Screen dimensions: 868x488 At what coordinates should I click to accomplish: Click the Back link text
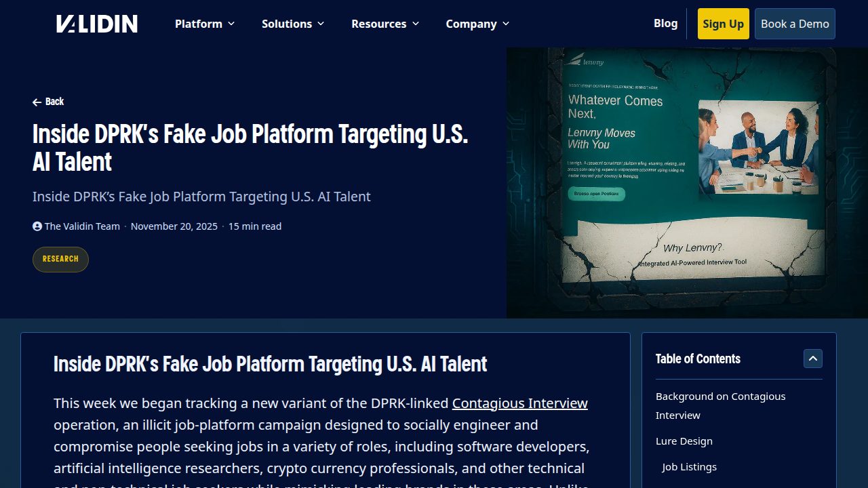point(54,102)
